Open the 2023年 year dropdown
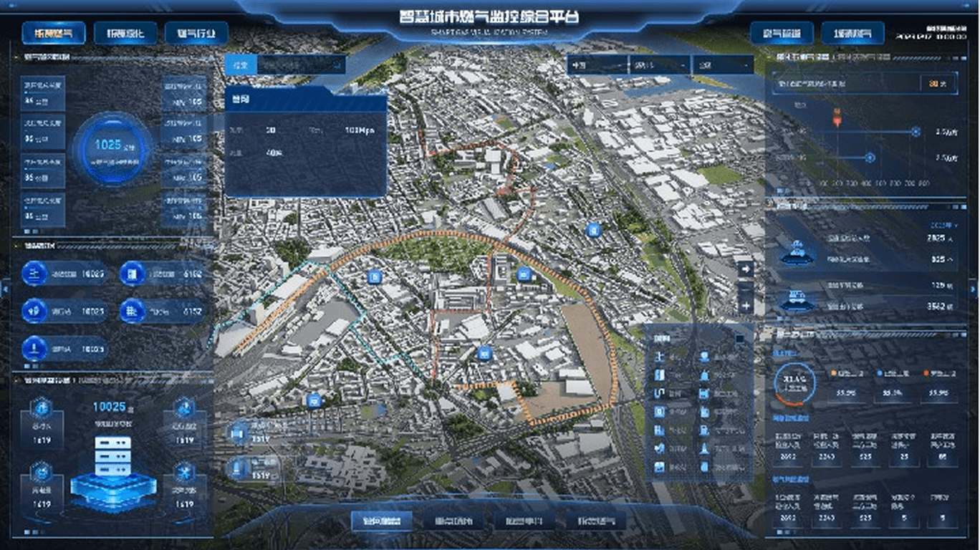 [x=941, y=225]
